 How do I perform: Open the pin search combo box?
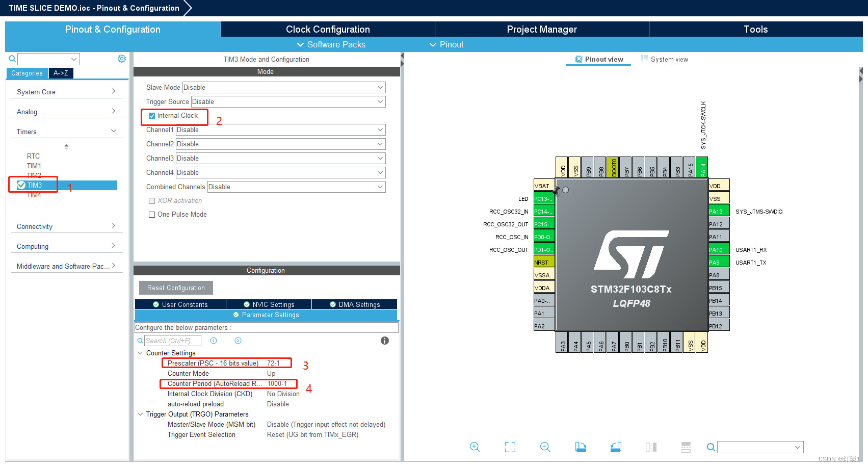tap(760, 447)
